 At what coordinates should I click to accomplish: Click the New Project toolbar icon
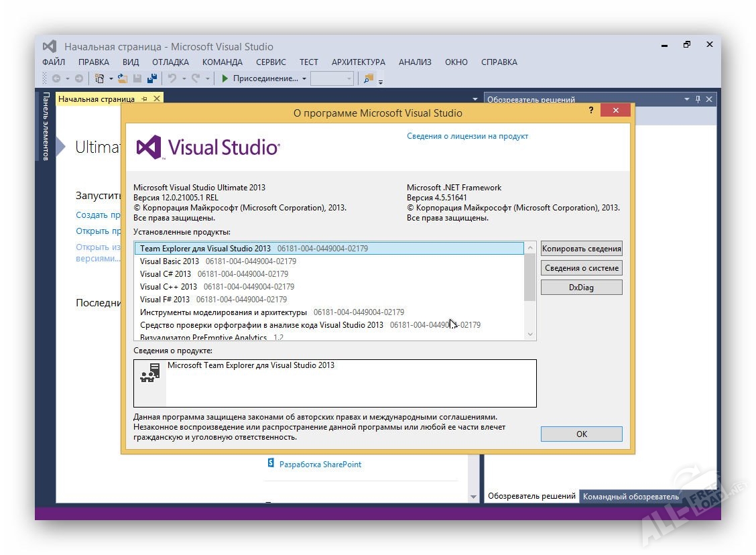point(100,78)
